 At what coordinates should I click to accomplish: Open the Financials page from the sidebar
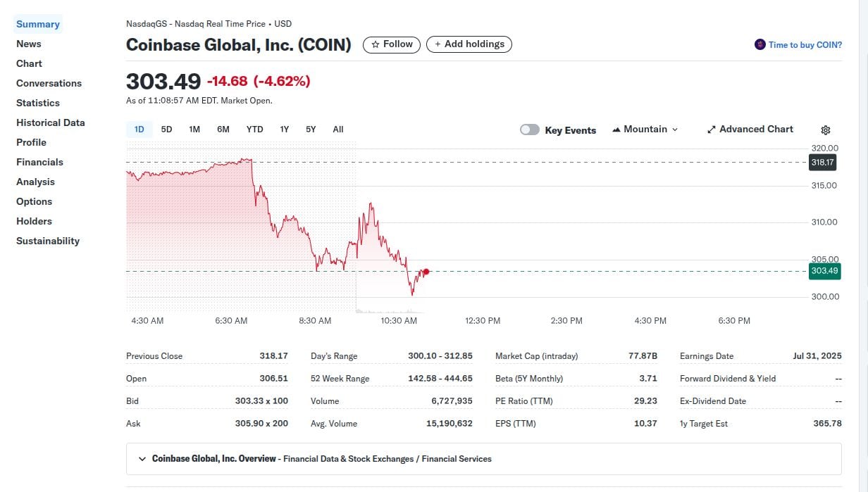[39, 162]
